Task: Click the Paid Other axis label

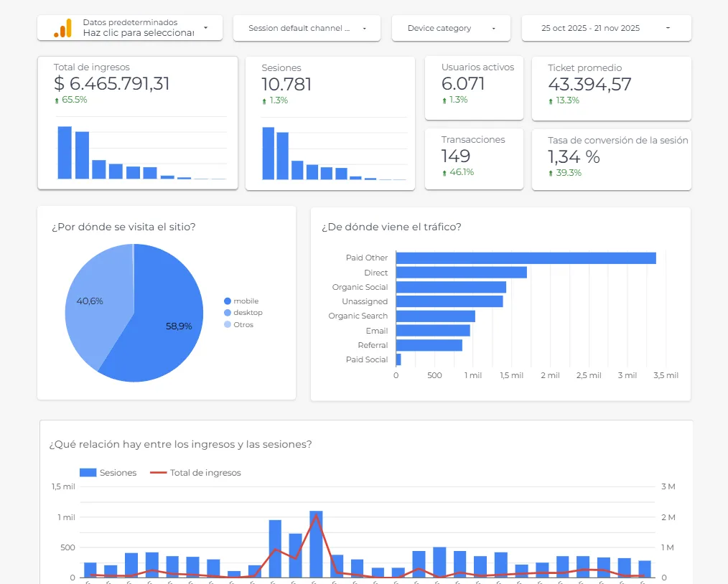Action: tap(367, 258)
